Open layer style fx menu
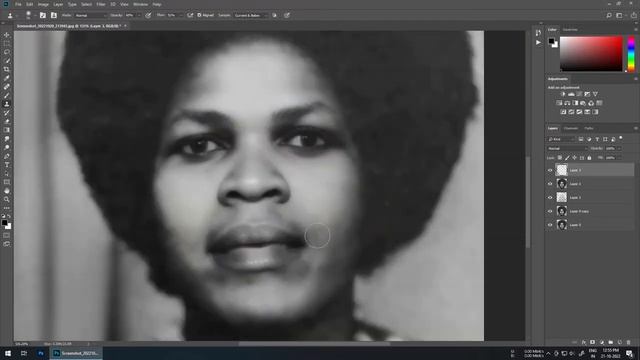 tap(584, 342)
